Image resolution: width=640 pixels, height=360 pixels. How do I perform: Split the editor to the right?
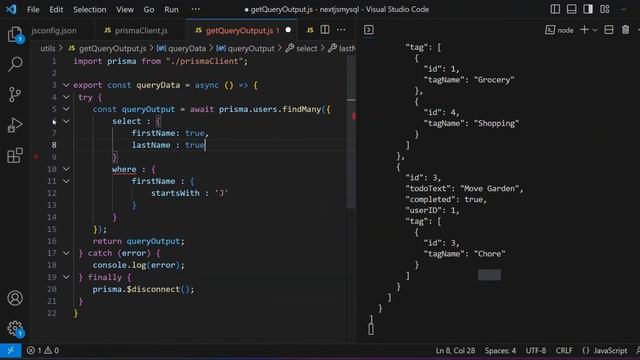(325, 30)
